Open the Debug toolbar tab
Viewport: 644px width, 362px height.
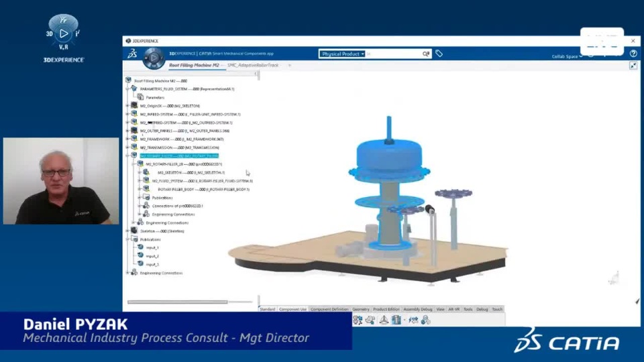[x=482, y=309]
